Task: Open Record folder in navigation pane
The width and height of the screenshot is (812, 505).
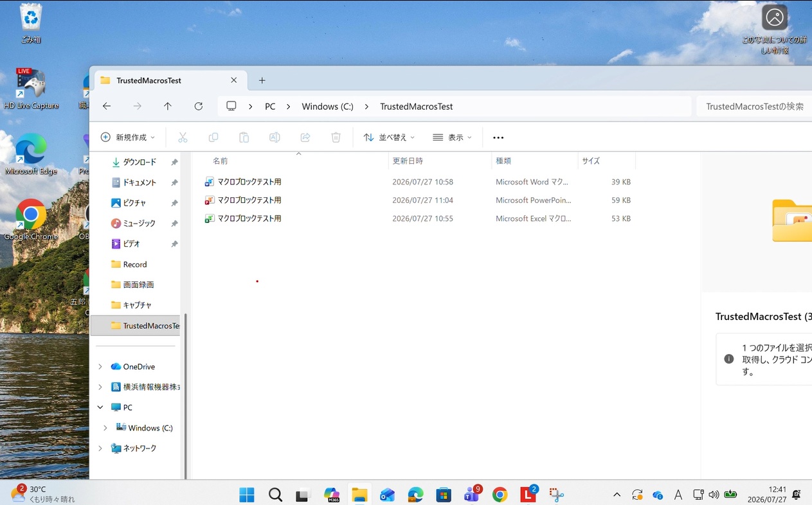Action: click(135, 265)
